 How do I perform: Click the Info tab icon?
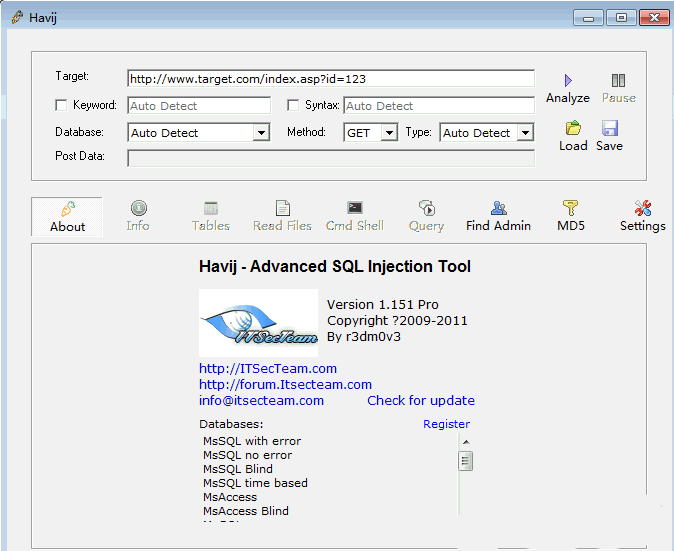click(x=138, y=208)
